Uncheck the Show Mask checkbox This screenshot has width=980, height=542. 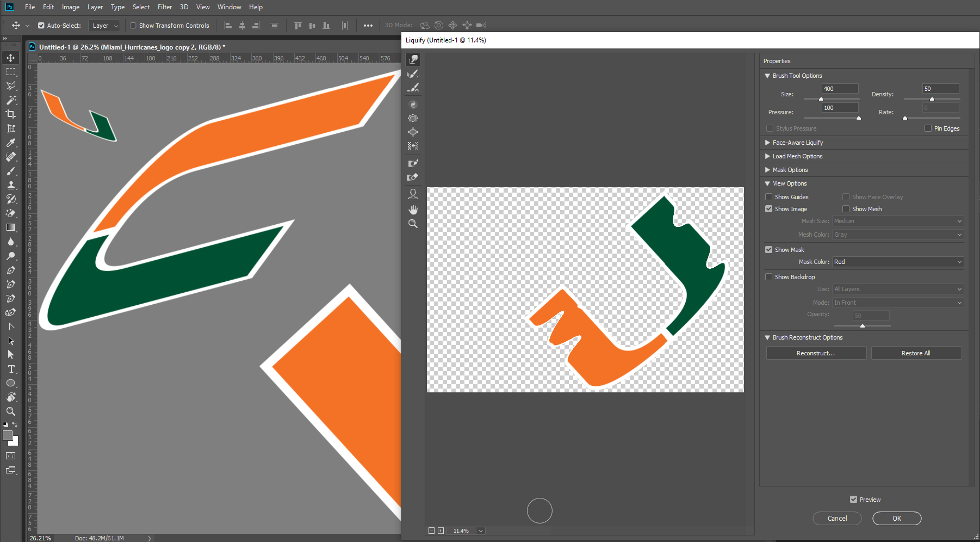769,250
